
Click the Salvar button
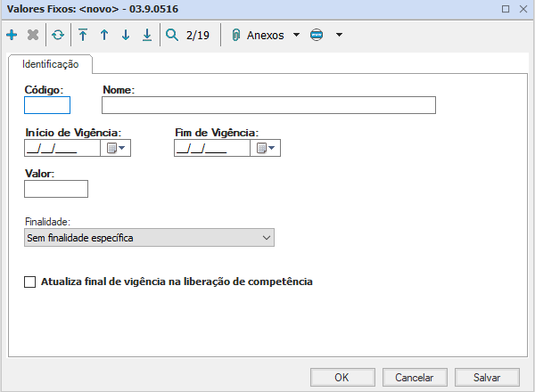(487, 377)
